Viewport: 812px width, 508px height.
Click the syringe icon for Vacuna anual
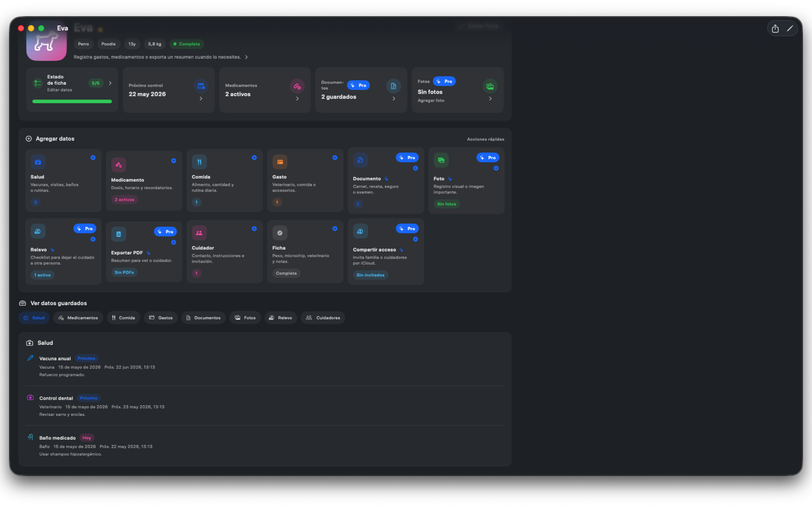pos(30,358)
